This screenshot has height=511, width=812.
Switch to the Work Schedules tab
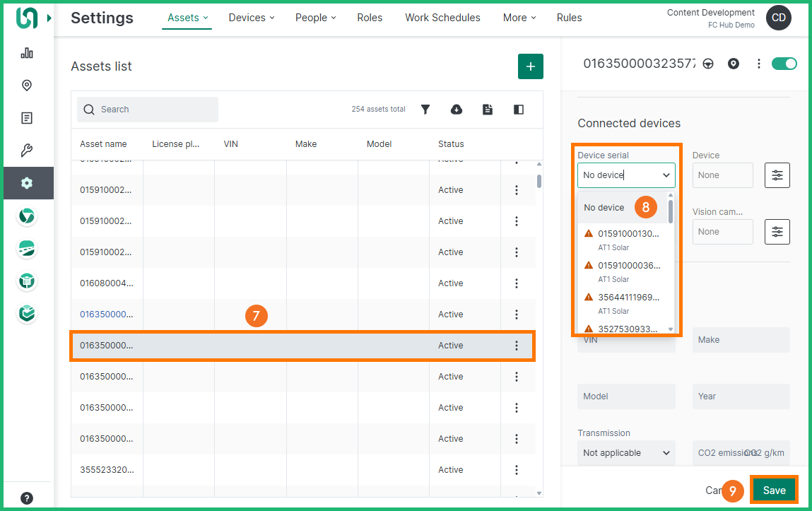(x=442, y=18)
